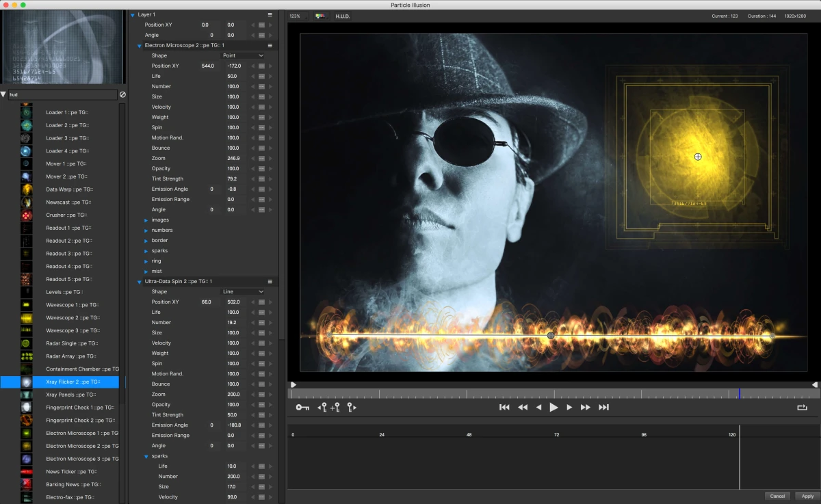Open the 123% zoom level dropdown
The height and width of the screenshot is (504, 821).
pos(298,16)
